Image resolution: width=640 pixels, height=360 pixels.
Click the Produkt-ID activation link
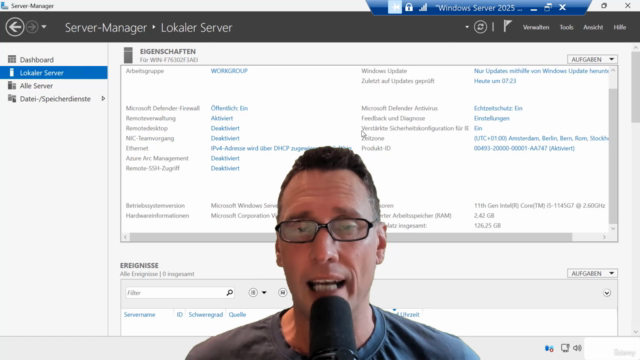pos(524,148)
